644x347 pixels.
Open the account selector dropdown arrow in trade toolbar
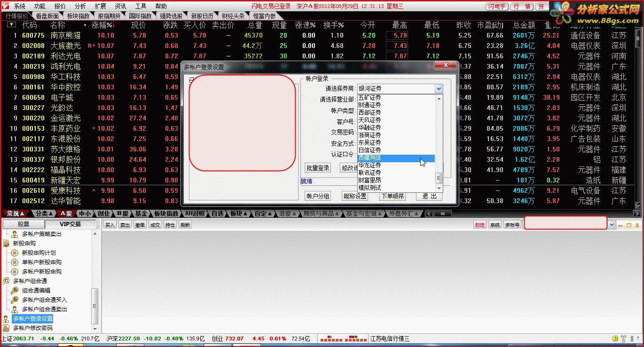[612, 225]
